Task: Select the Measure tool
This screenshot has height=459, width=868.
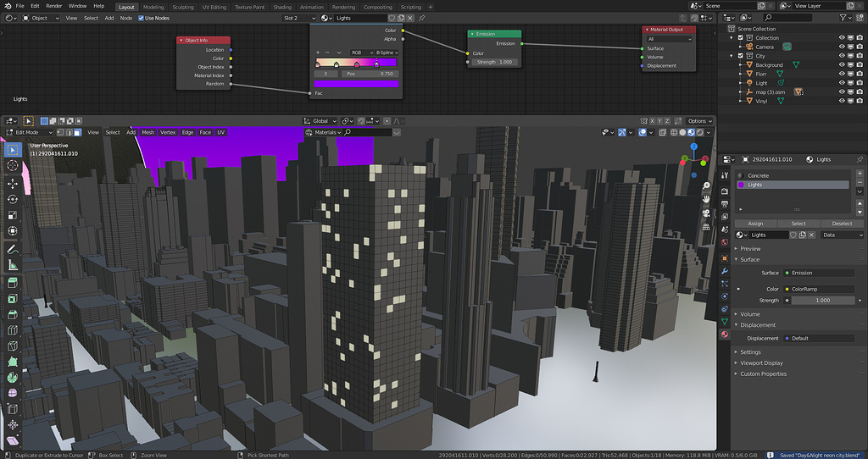Action: [x=12, y=265]
